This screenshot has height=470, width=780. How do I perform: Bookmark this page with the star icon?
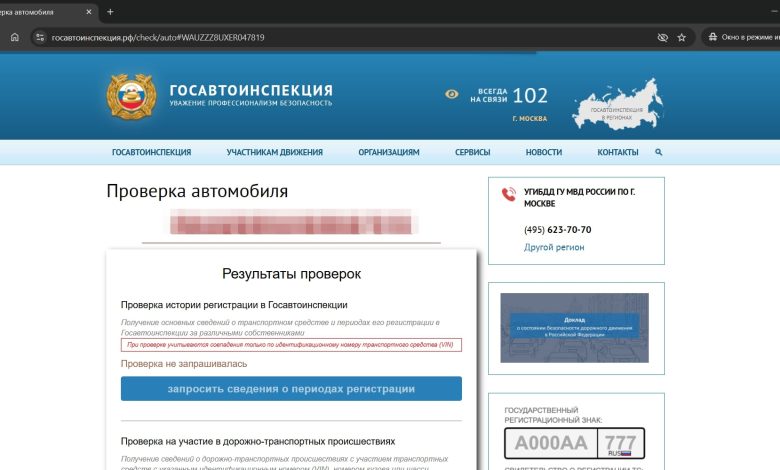pos(682,37)
